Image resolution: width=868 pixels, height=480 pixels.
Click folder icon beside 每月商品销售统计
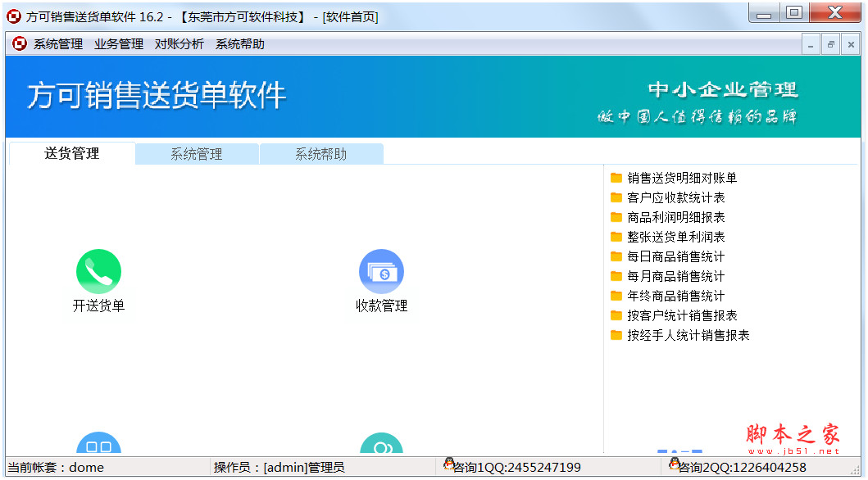tap(616, 276)
